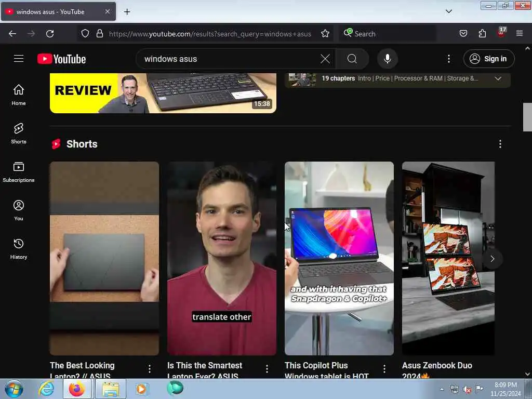
Task: Open a new tab
Action: (127, 12)
